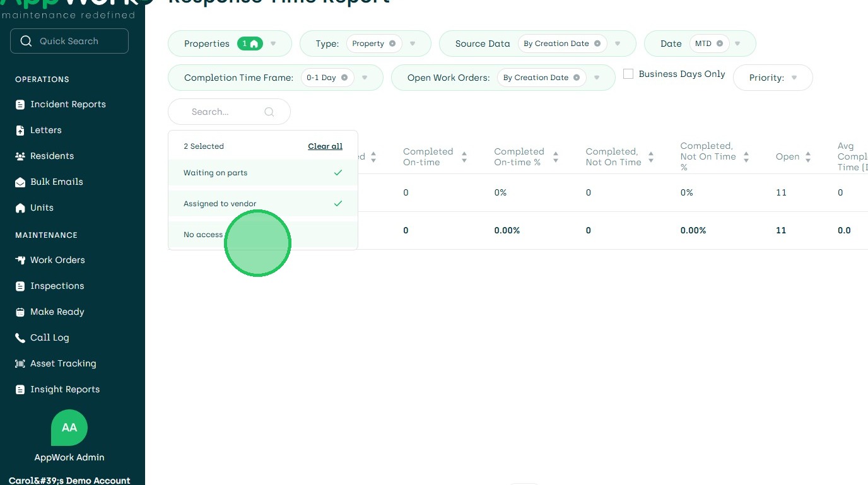Expand the Properties filter dropdown arrow
Screen dimensions: 868x485
coord(273,44)
